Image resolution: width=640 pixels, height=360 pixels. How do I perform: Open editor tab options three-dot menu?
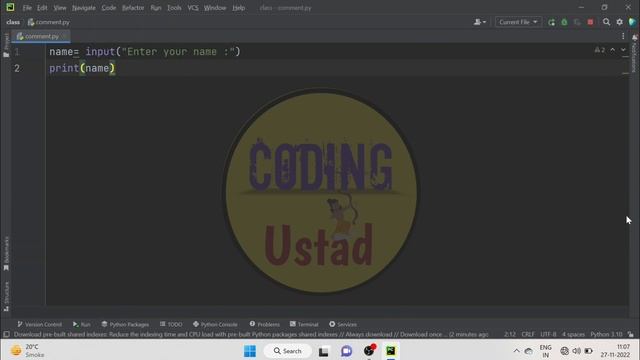623,36
